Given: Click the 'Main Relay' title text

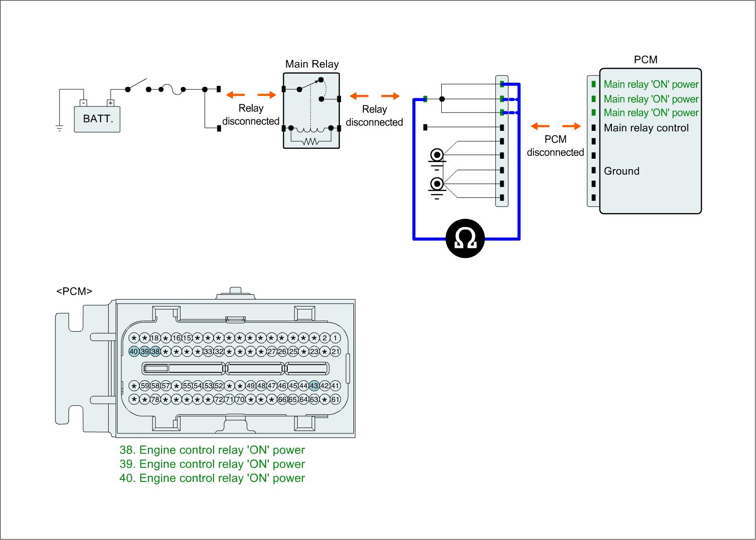Looking at the screenshot, I should [x=312, y=64].
